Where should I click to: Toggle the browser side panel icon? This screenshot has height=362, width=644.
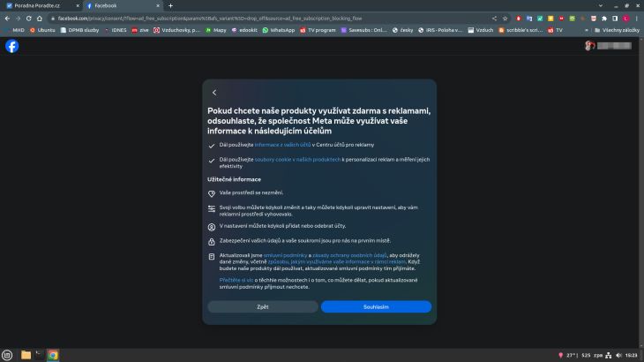[x=615, y=19]
